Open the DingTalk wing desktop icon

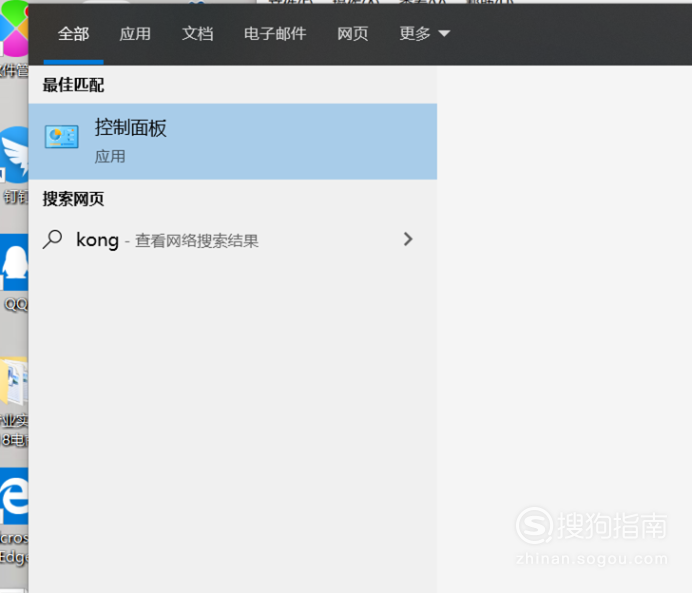[x=15, y=154]
